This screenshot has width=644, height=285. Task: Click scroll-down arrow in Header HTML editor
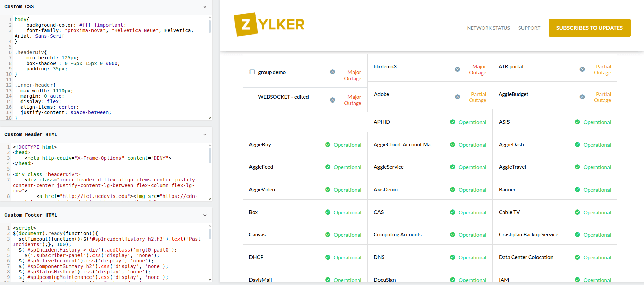[x=210, y=199]
